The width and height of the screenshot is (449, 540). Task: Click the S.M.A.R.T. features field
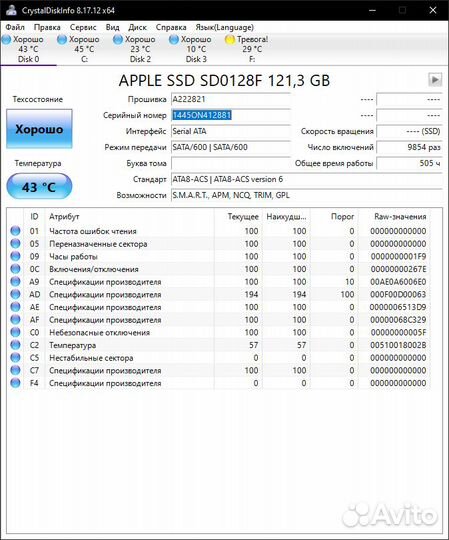pyautogui.click(x=306, y=195)
